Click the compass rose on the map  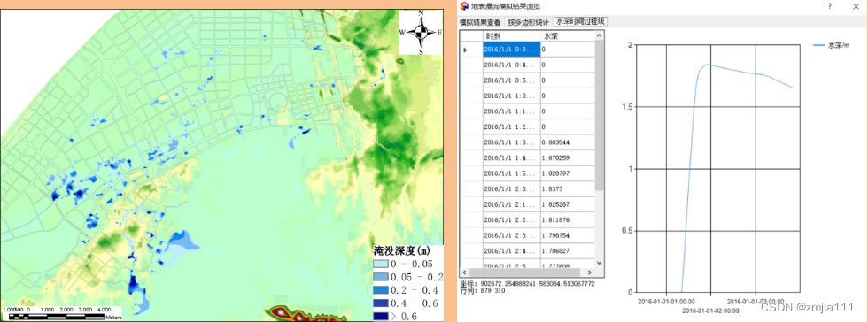click(x=421, y=32)
